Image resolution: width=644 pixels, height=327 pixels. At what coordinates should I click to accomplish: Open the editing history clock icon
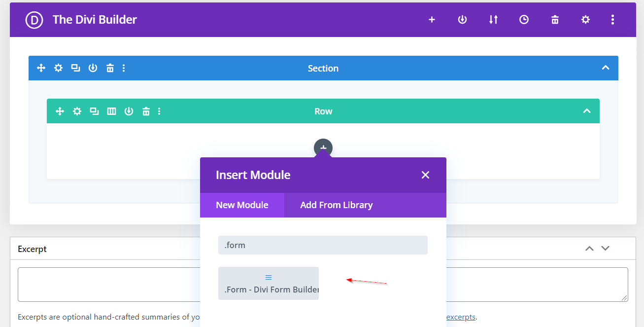pos(524,20)
